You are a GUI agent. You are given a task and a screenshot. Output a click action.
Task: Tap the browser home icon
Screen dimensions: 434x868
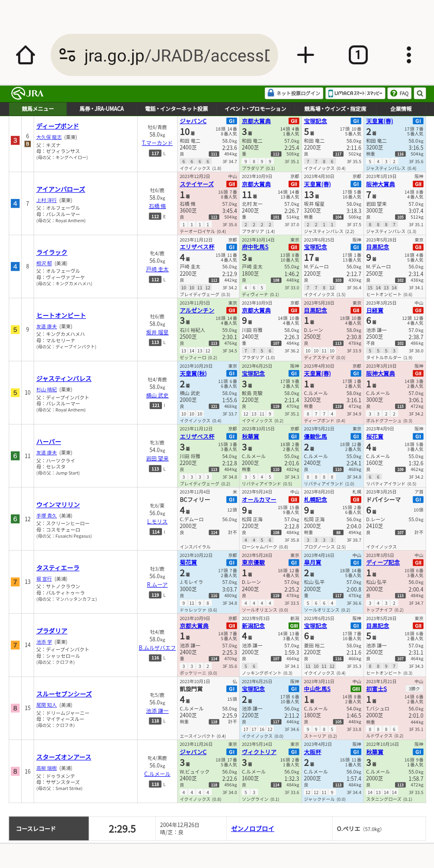pos(25,55)
